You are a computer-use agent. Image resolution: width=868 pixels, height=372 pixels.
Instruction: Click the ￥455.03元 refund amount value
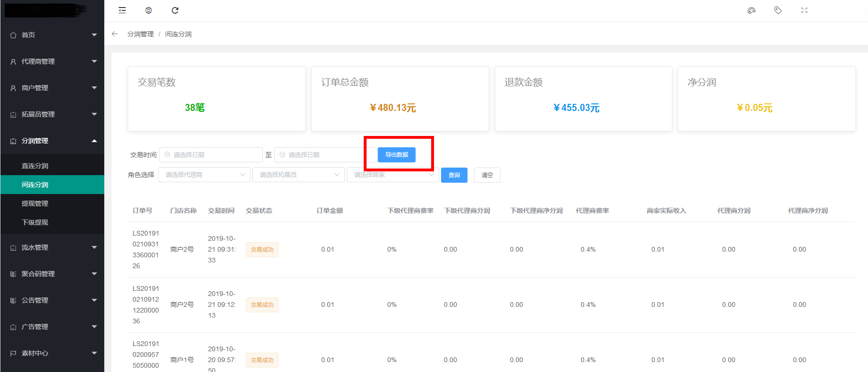click(576, 108)
